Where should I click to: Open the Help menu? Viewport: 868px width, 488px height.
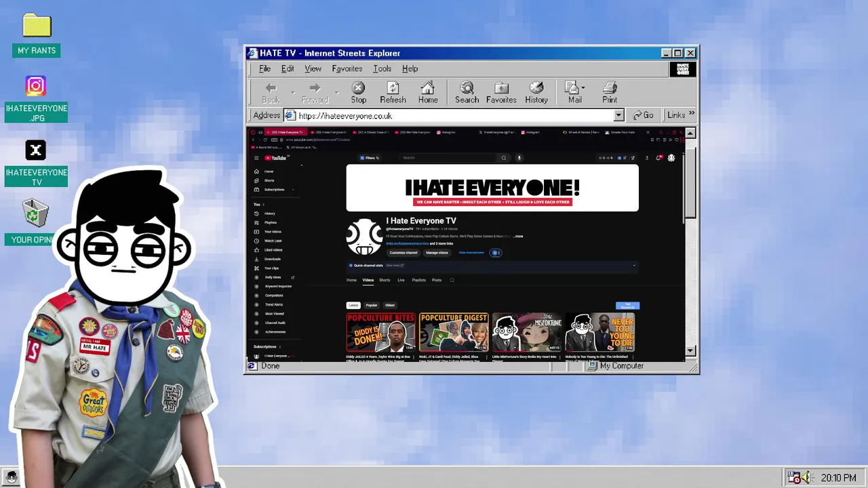tap(410, 68)
